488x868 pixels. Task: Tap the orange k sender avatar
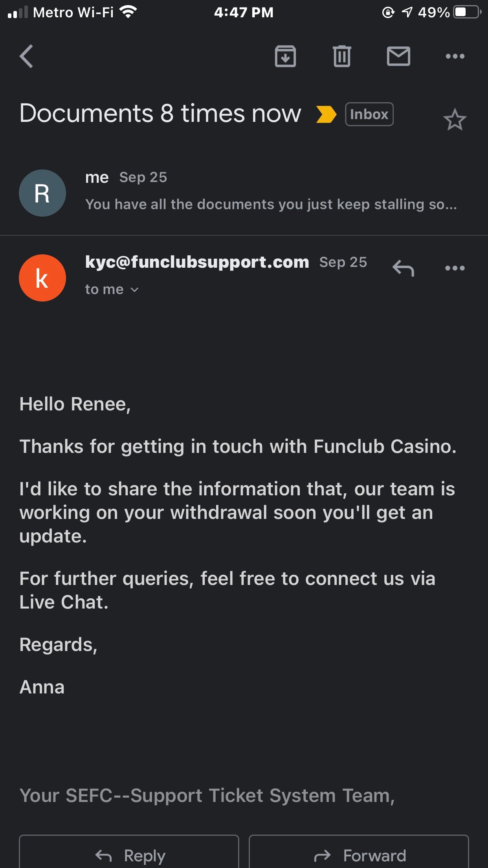click(x=42, y=278)
